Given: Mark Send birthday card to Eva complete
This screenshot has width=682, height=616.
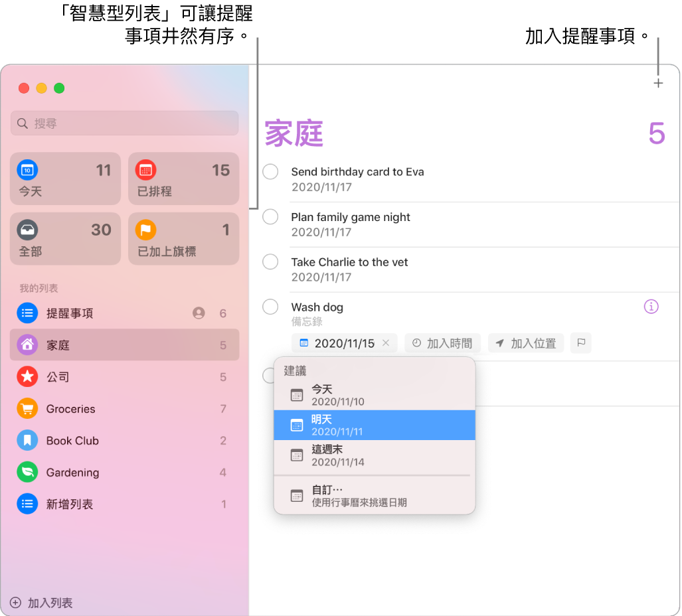Looking at the screenshot, I should point(270,171).
